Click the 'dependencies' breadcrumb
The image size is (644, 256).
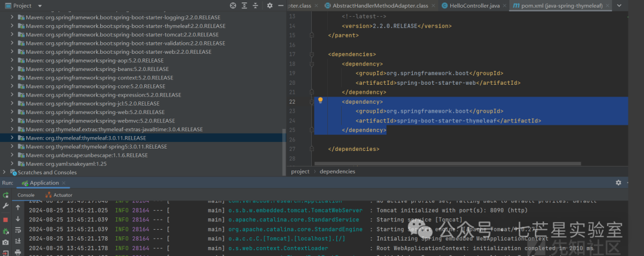(x=337, y=171)
